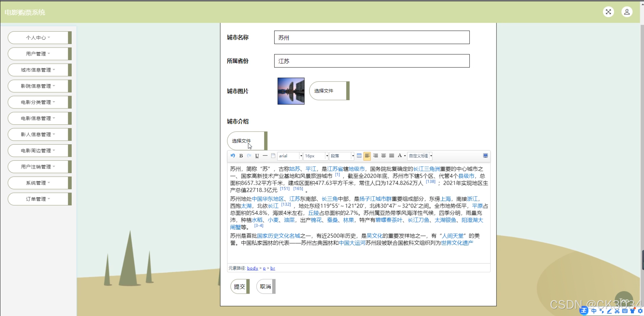This screenshot has height=316, width=644.
Task: Expand the 用户注销管理 menu
Action: pos(40,167)
